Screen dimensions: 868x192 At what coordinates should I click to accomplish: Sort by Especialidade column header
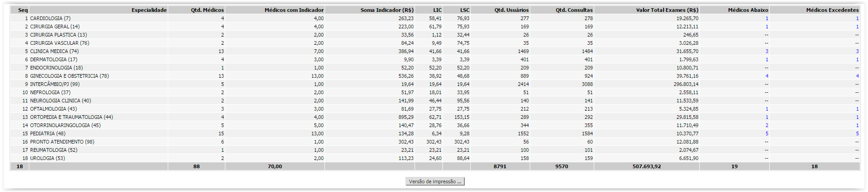point(149,10)
